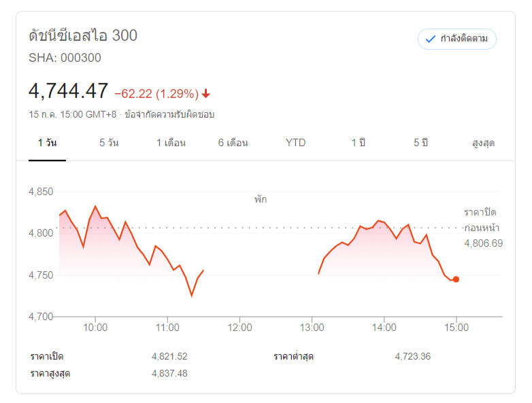Click the red down arrow icon

point(206,94)
